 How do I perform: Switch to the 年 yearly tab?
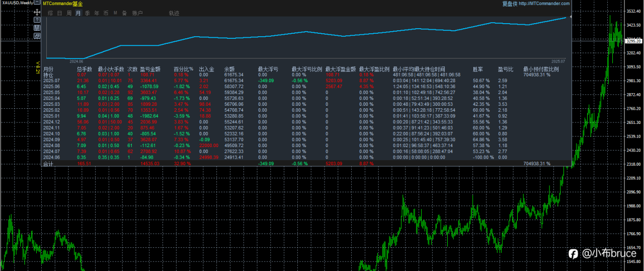pos(97,13)
